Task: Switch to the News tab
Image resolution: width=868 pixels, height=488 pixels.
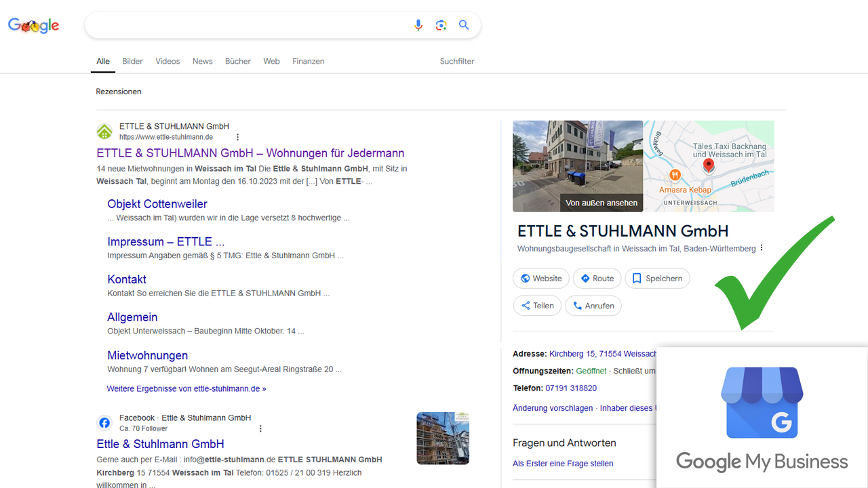Action: point(202,61)
